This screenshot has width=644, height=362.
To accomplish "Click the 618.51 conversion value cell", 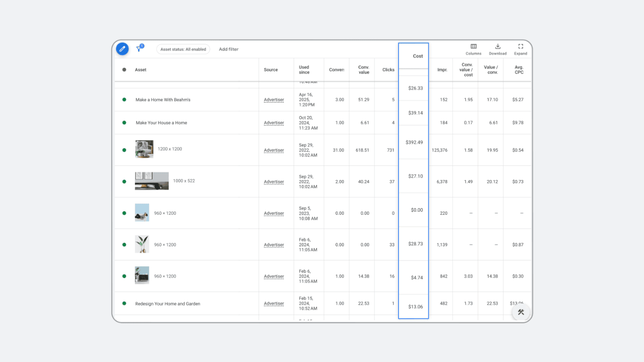I will pyautogui.click(x=361, y=150).
